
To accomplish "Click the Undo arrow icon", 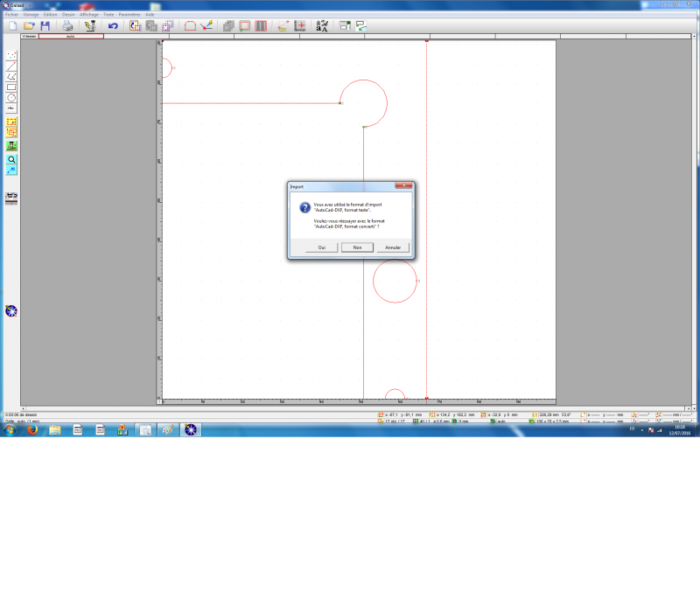I will (x=113, y=26).
